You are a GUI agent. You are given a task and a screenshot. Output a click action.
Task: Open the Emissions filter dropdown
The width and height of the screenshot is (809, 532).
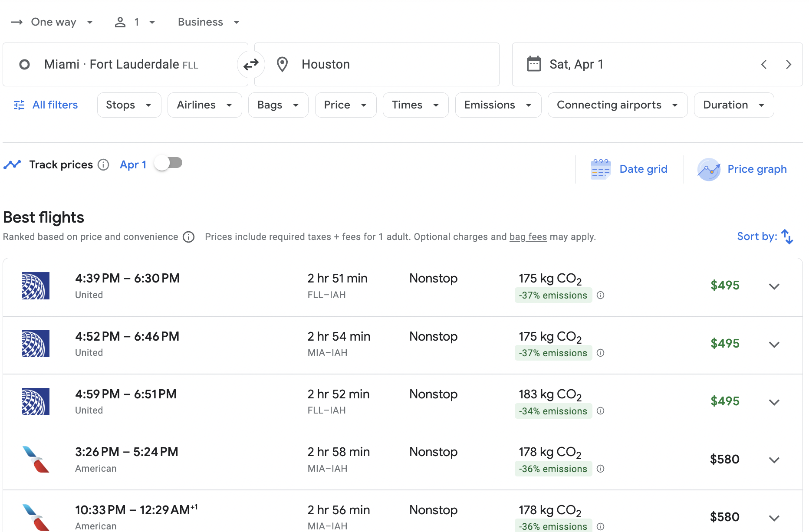tap(498, 105)
